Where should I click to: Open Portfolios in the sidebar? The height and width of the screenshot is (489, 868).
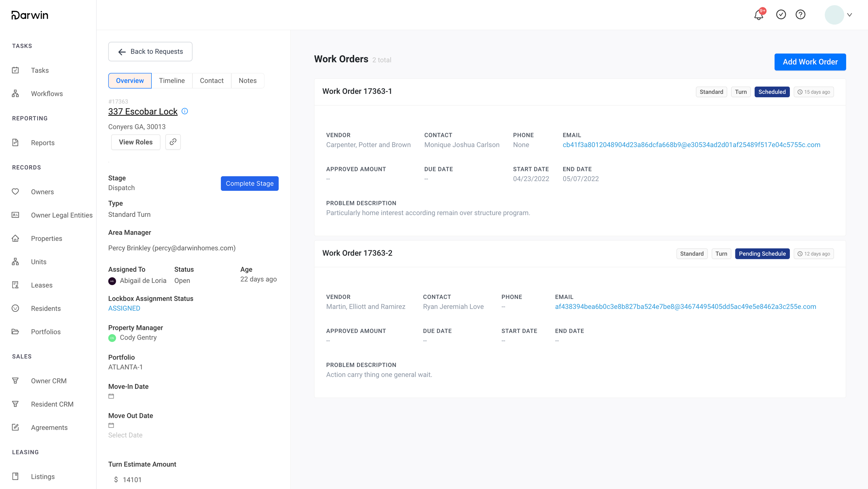pyautogui.click(x=45, y=331)
